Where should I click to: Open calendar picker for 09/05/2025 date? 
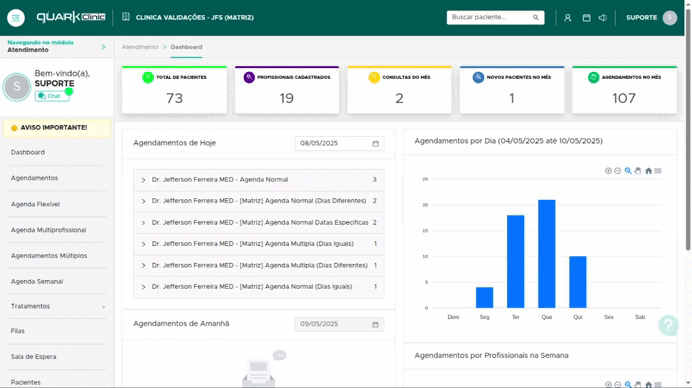click(375, 324)
